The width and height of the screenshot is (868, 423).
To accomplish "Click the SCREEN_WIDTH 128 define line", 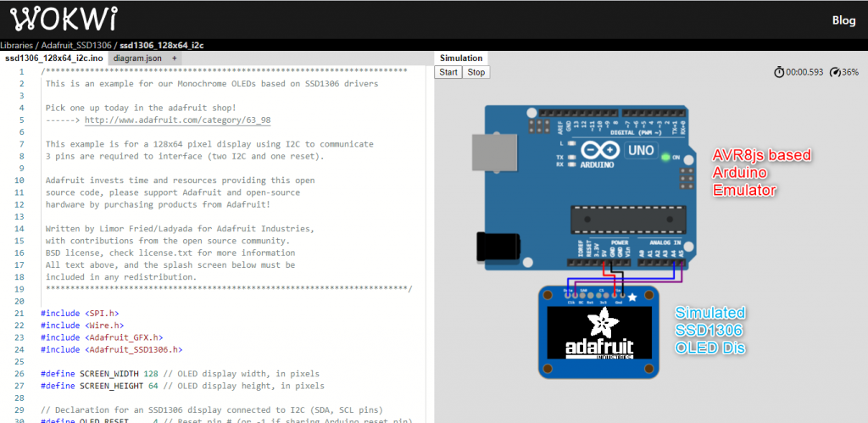I will coord(180,374).
